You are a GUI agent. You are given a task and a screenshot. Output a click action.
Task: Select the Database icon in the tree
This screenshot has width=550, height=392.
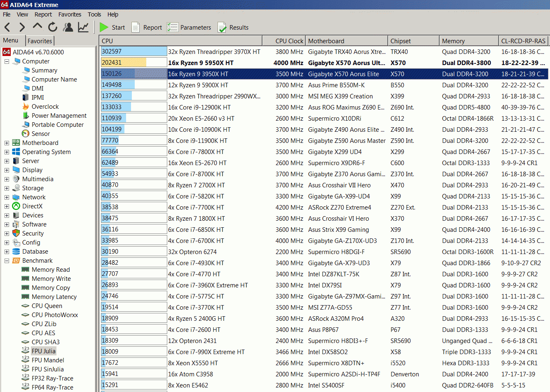pos(16,252)
